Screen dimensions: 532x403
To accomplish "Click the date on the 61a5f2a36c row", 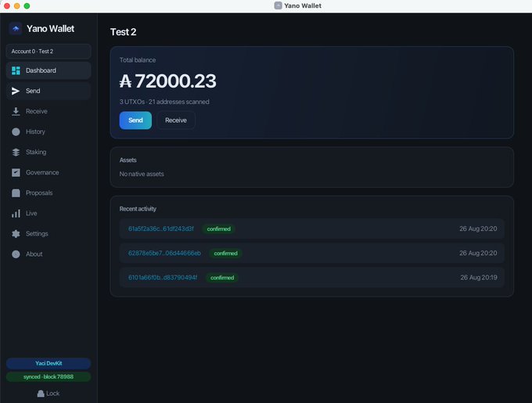I will pos(478,228).
